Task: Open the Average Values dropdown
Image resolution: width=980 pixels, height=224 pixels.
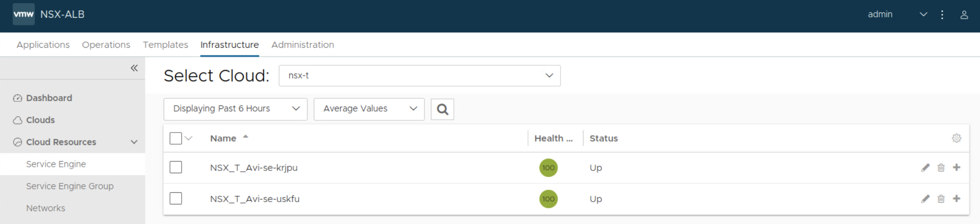Action: [369, 109]
